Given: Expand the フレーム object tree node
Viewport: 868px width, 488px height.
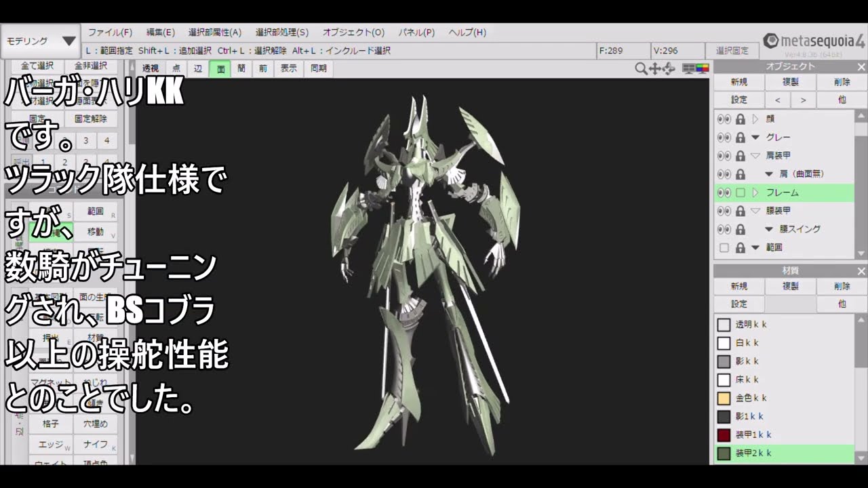Looking at the screenshot, I should pyautogui.click(x=755, y=192).
